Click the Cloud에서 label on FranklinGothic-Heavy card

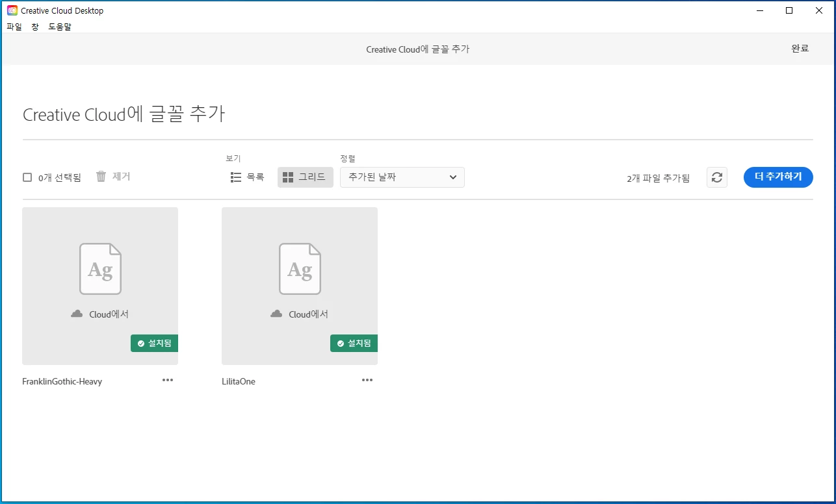pyautogui.click(x=109, y=314)
